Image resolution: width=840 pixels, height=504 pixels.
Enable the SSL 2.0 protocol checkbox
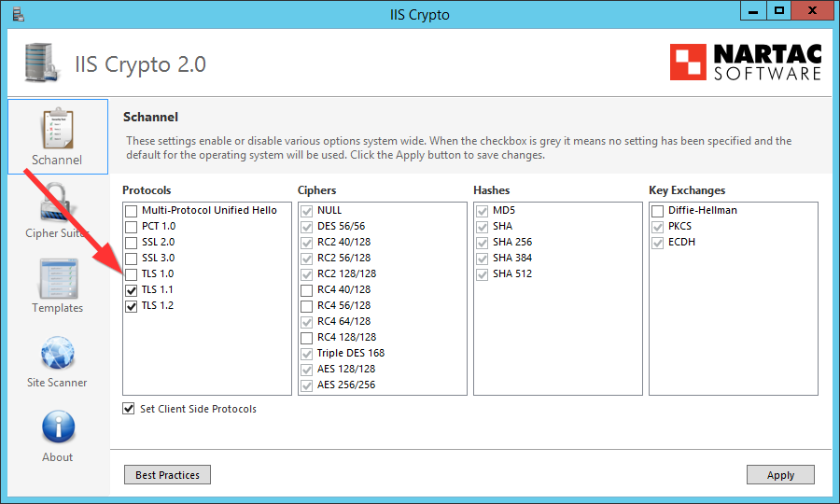coord(132,243)
